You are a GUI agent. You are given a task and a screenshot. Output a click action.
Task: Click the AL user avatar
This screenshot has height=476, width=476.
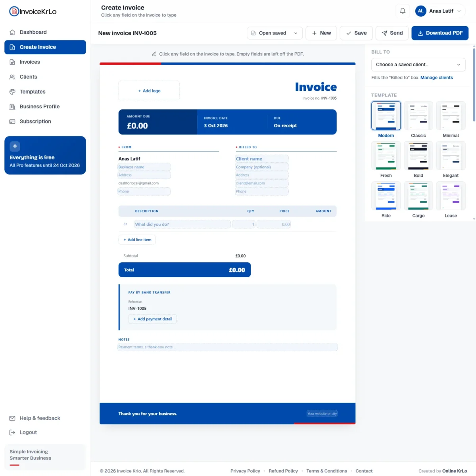click(420, 11)
